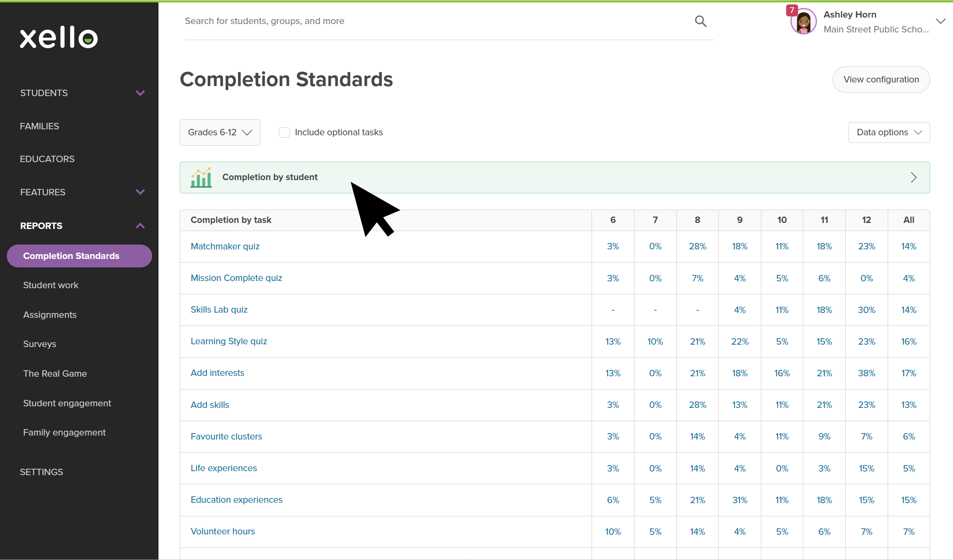The width and height of the screenshot is (953, 560).
Task: Open the red notification badge showing 7
Action: 792,10
